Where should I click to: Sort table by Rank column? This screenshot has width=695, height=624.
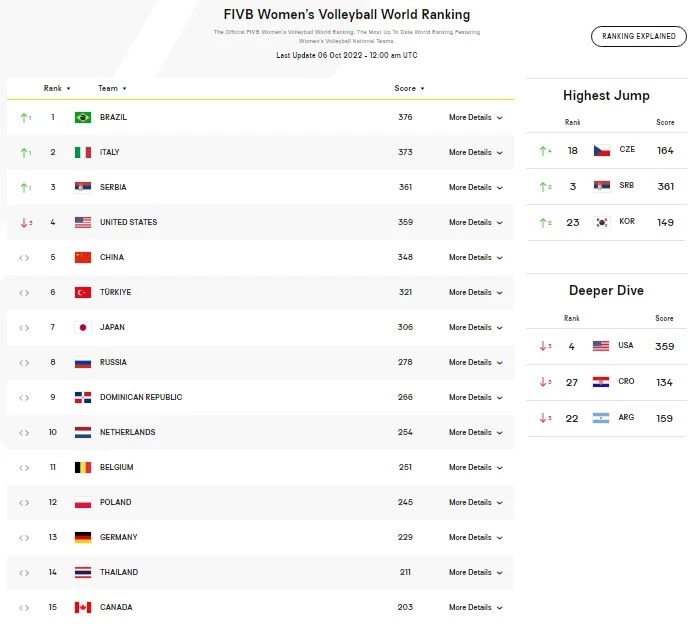pyautogui.click(x=56, y=89)
